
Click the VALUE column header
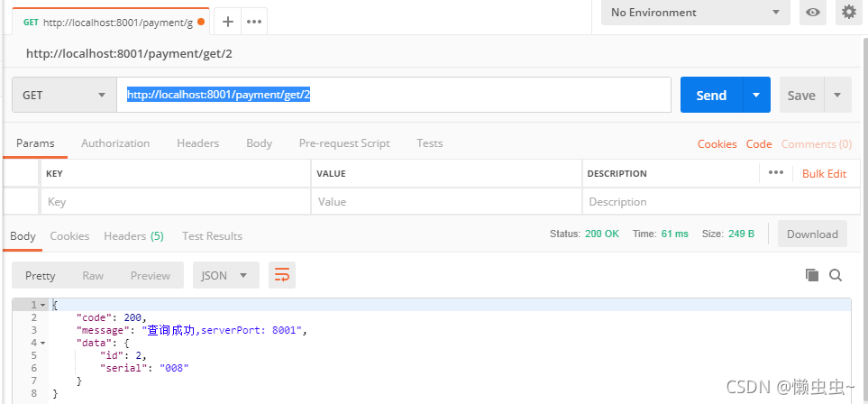tap(331, 173)
